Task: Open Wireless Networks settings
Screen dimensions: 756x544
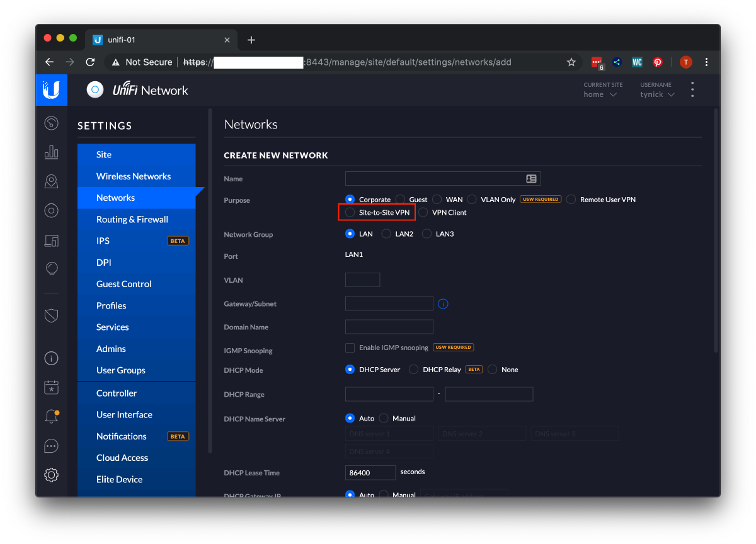Action: click(x=137, y=176)
